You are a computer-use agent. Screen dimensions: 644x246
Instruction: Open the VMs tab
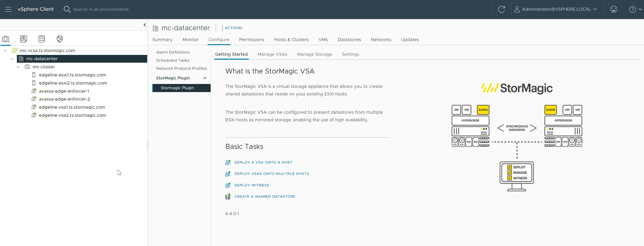[323, 40]
